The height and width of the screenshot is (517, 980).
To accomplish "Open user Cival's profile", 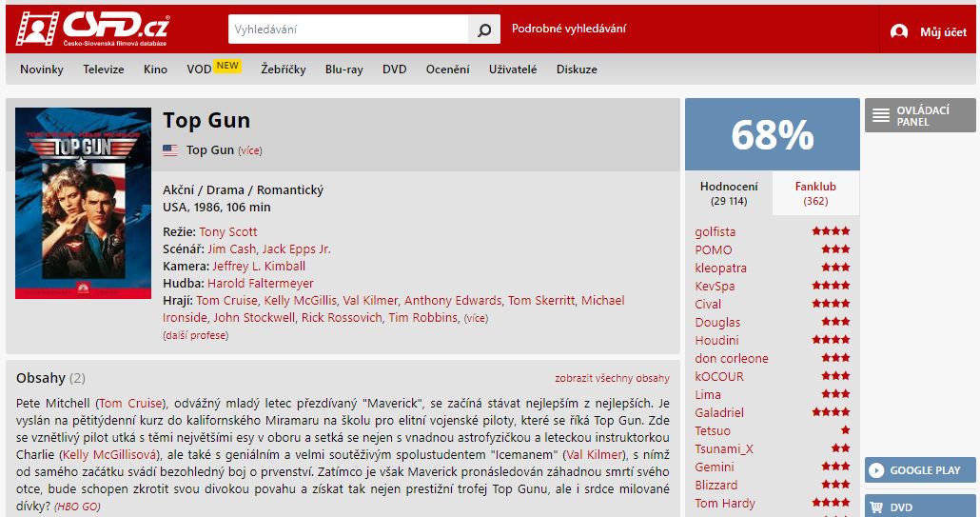I will tap(708, 305).
